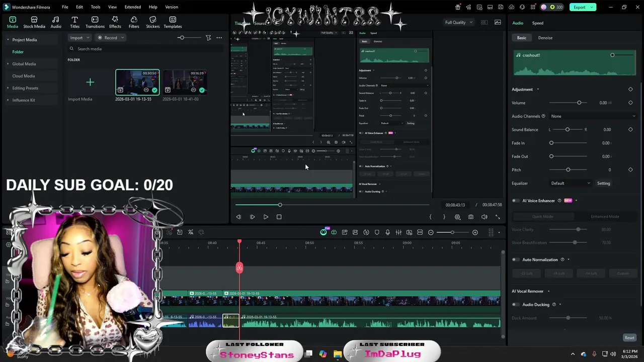Click the fullscreen preview icon

(498, 217)
